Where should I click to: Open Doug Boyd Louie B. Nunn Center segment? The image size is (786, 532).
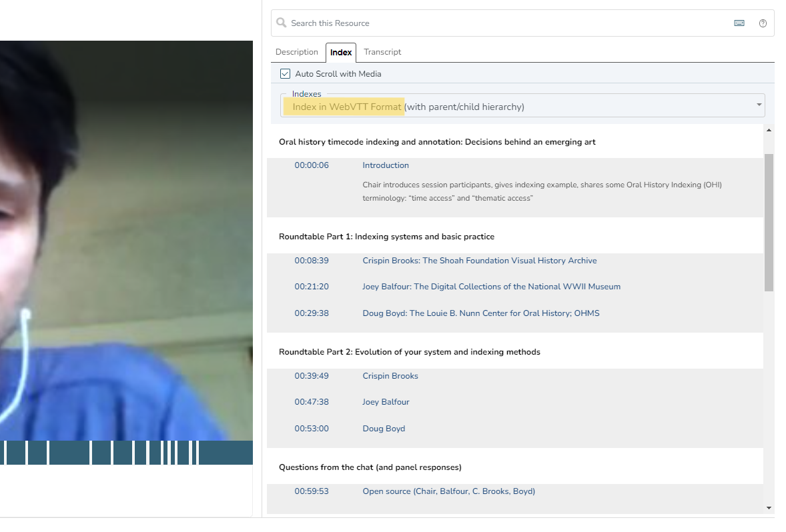[480, 313]
